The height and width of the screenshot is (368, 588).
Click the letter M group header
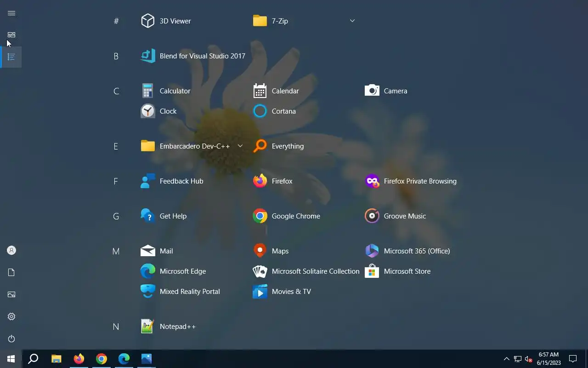(x=116, y=251)
